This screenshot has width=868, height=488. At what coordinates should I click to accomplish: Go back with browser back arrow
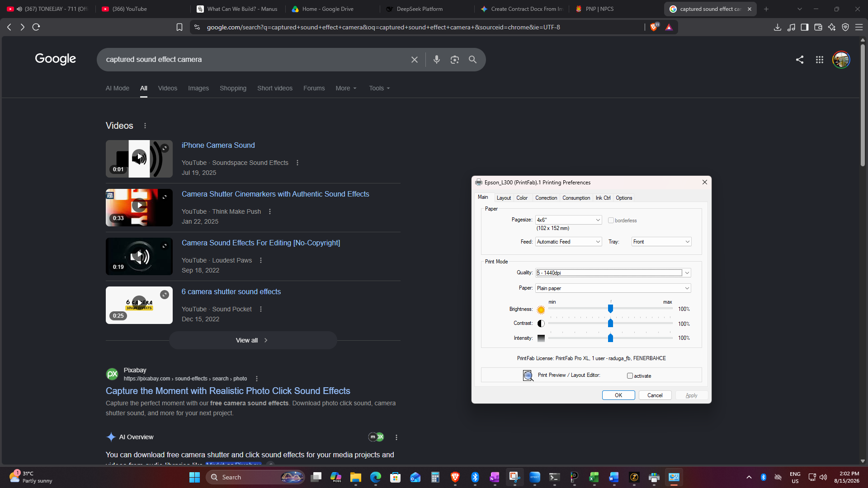point(9,27)
